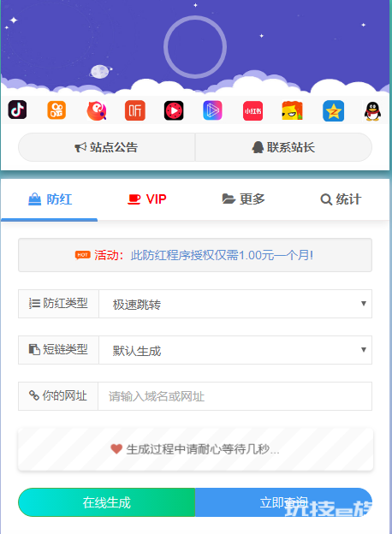Click the Pipixia yellow face icon

(292, 110)
